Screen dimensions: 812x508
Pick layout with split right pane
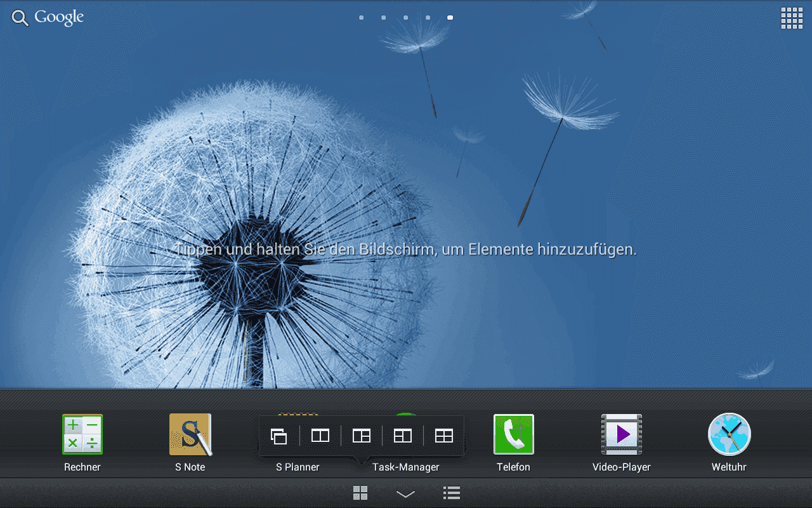pos(362,436)
